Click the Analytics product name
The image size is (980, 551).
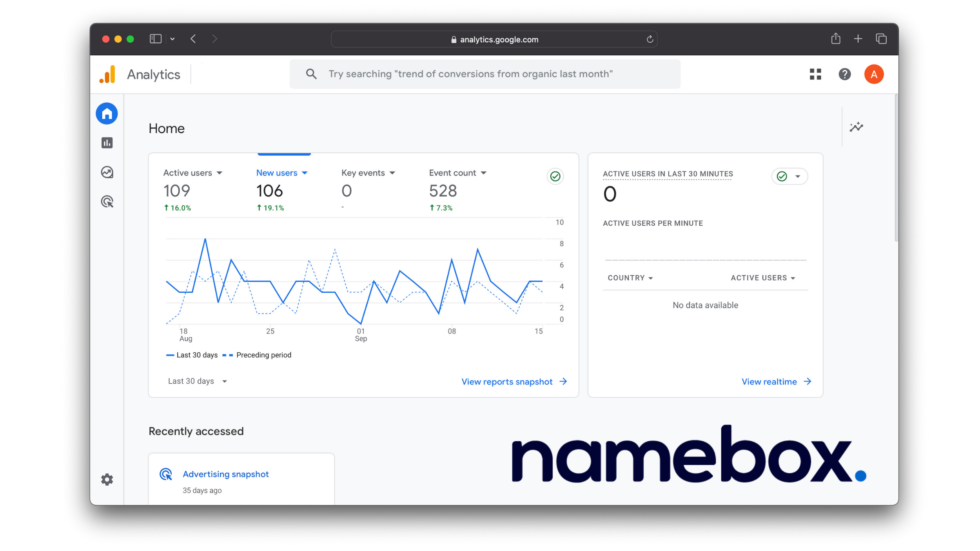(154, 74)
